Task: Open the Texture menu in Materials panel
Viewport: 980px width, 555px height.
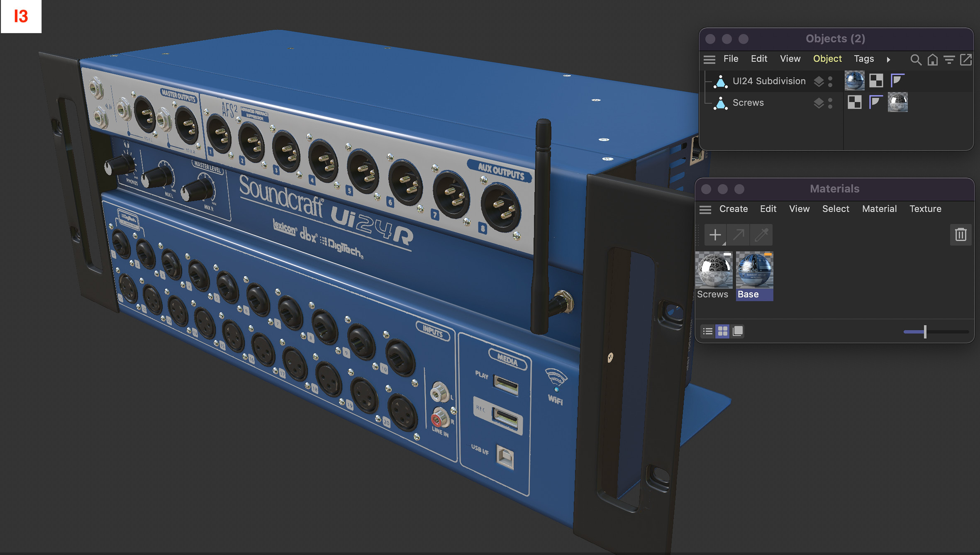Action: coord(926,209)
